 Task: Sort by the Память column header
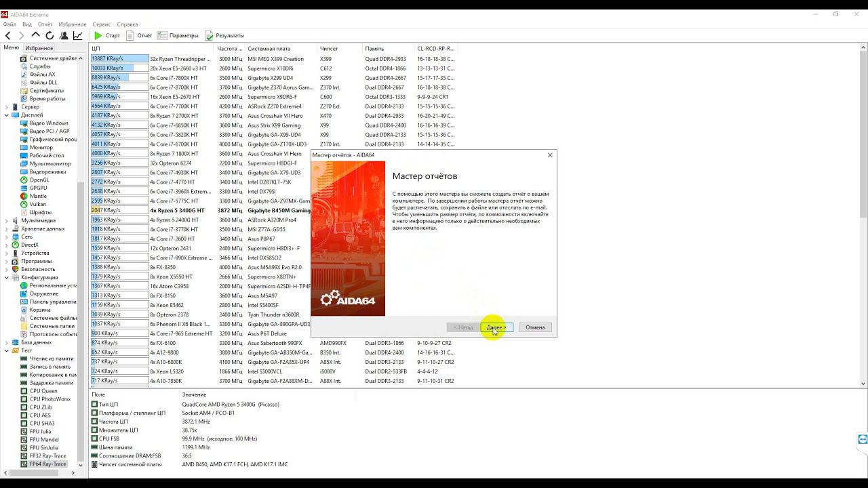coord(389,49)
